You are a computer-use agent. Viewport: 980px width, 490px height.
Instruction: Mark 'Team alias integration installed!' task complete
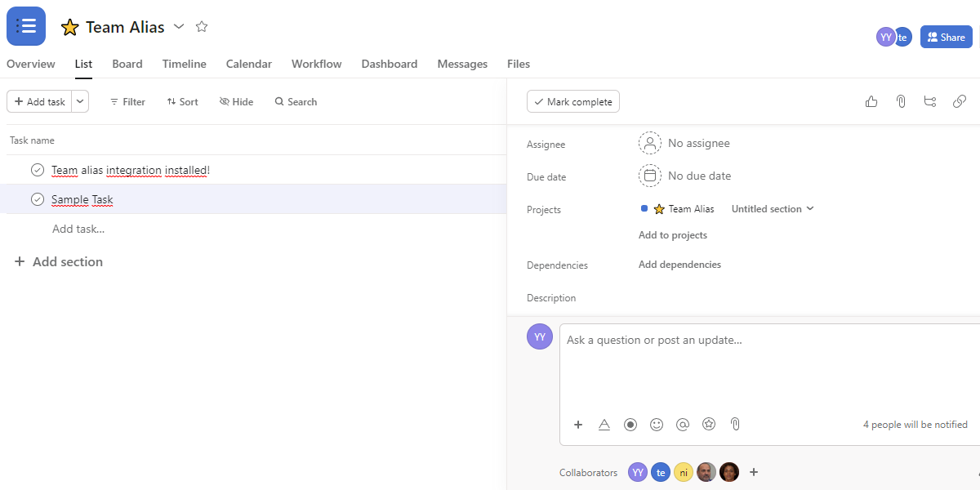coord(38,170)
